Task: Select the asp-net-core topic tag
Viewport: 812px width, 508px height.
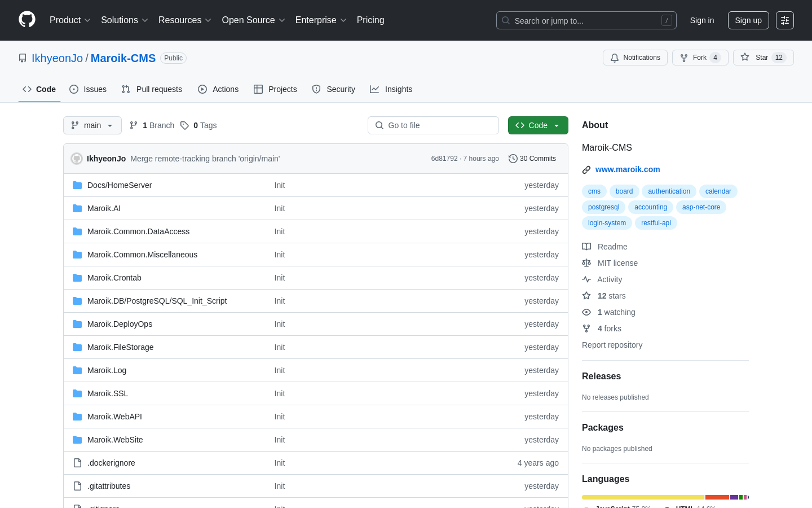Action: pyautogui.click(x=701, y=207)
